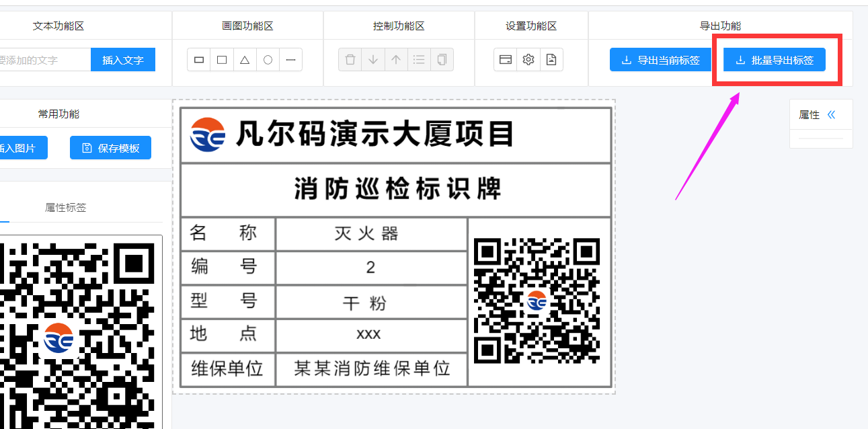
Task: Click the move layer up arrow
Action: (x=396, y=60)
